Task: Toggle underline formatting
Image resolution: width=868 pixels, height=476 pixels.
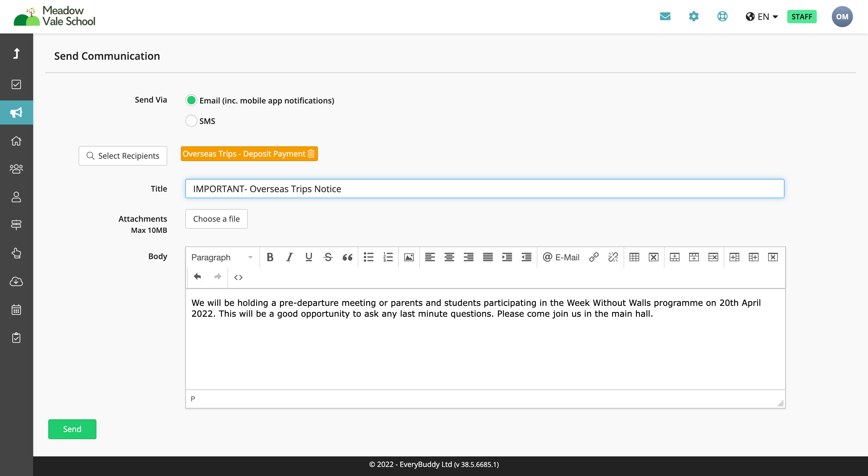Action: [309, 257]
